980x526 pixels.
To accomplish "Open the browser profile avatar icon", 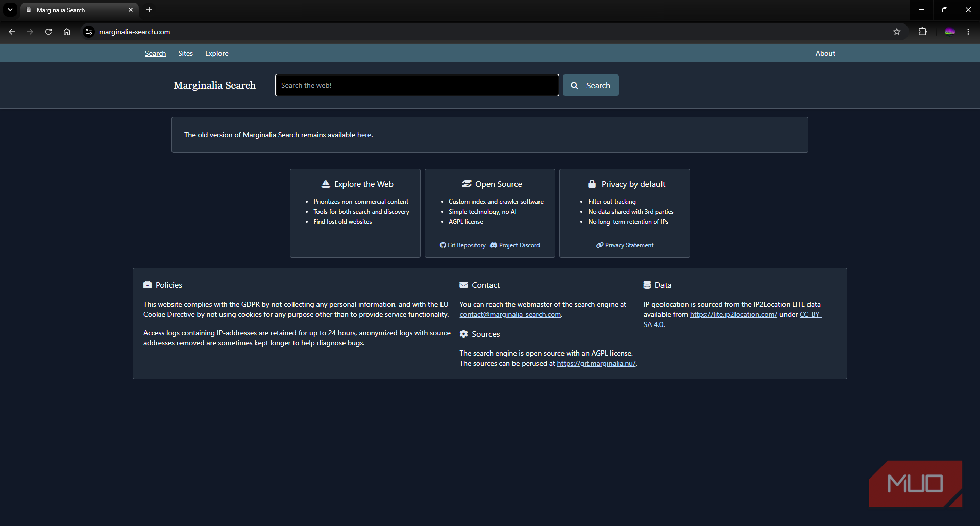I will 950,32.
